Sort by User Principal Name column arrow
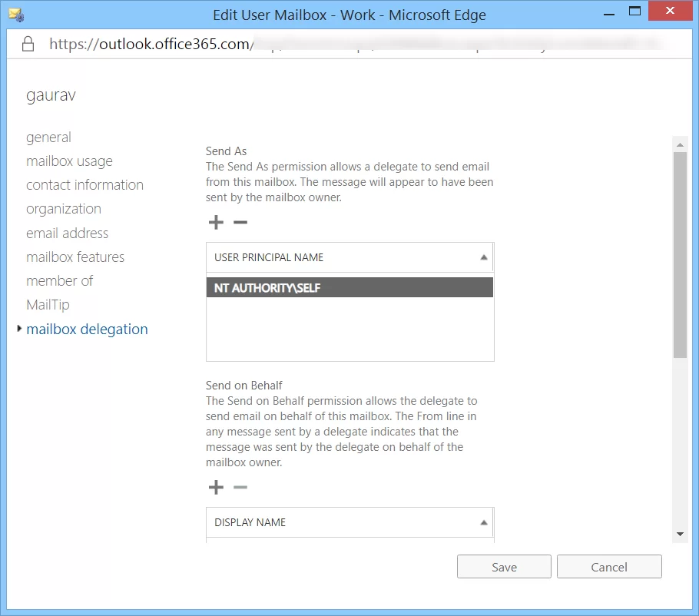 [x=483, y=258]
